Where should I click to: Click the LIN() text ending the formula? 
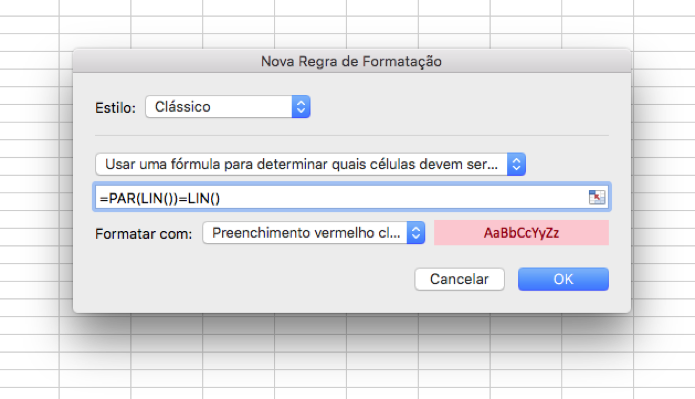[204, 198]
